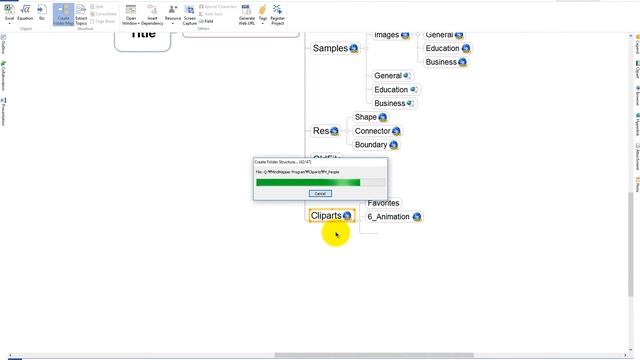Click the hyperlink icon on Samples
This screenshot has height=360, width=640.
click(354, 48)
